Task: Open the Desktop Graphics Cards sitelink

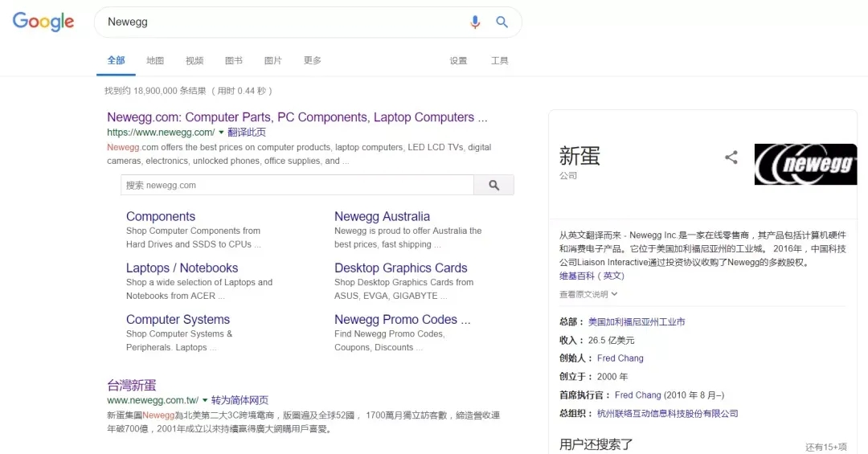Action: 401,268
